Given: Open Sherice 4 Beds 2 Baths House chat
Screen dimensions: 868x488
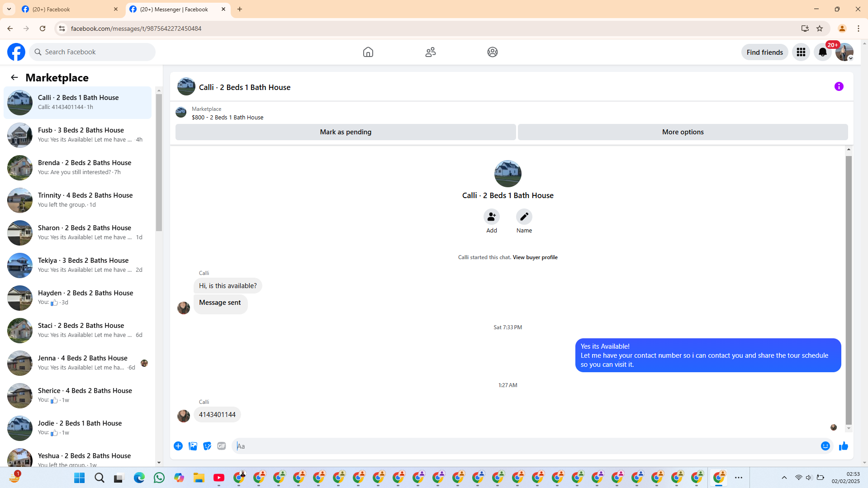Looking at the screenshot, I should pyautogui.click(x=78, y=396).
